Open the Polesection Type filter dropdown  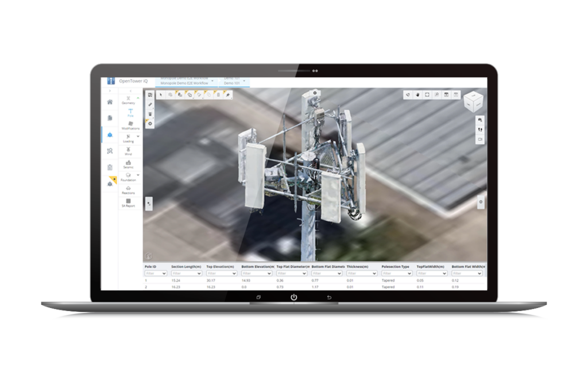pos(397,274)
